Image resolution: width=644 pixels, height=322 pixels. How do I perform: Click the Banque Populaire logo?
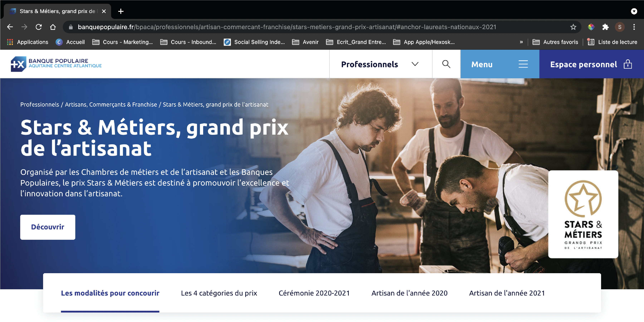click(56, 64)
